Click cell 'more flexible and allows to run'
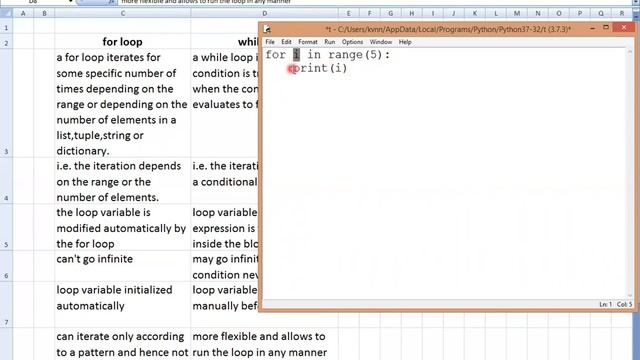Viewport: 640px width, 360px height. pyautogui.click(x=264, y=344)
